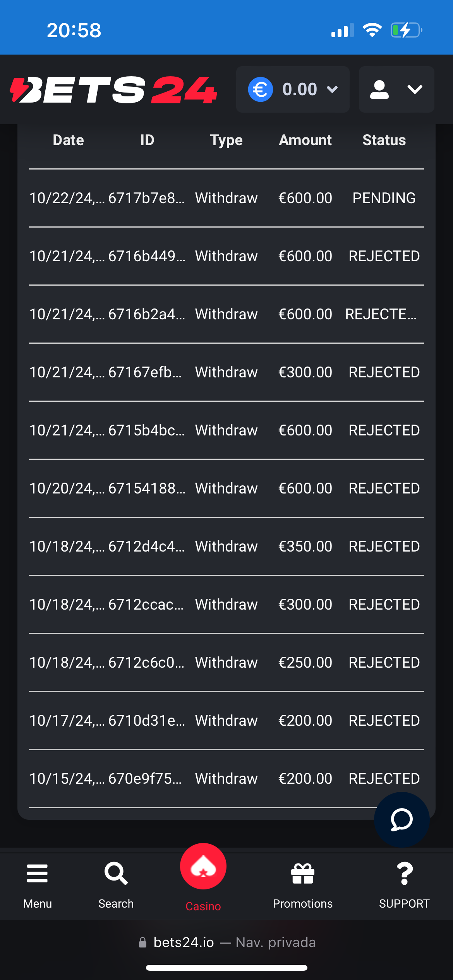
Task: Select the PENDING €600.00 withdraw row
Action: tap(226, 198)
